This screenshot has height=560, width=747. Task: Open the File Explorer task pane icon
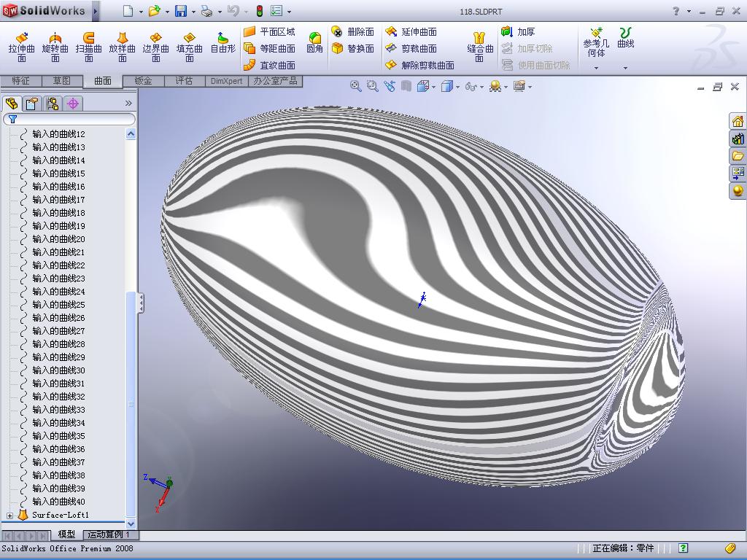pos(738,156)
